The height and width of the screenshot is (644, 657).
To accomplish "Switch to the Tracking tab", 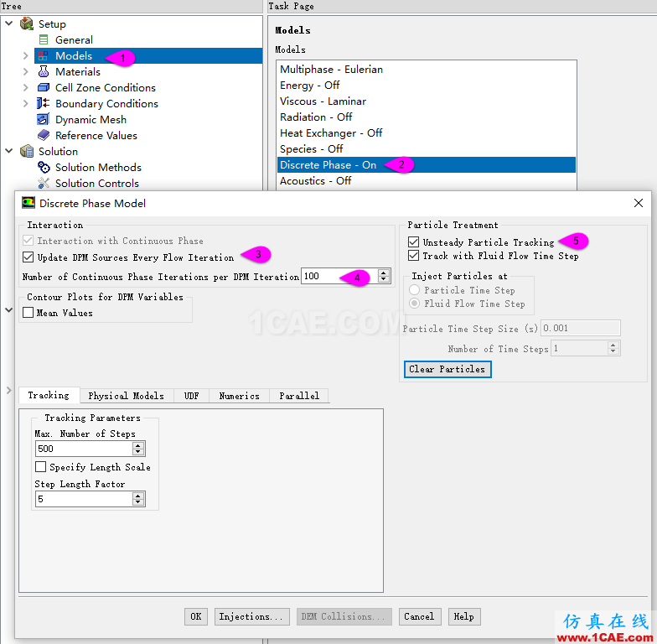I will (49, 395).
